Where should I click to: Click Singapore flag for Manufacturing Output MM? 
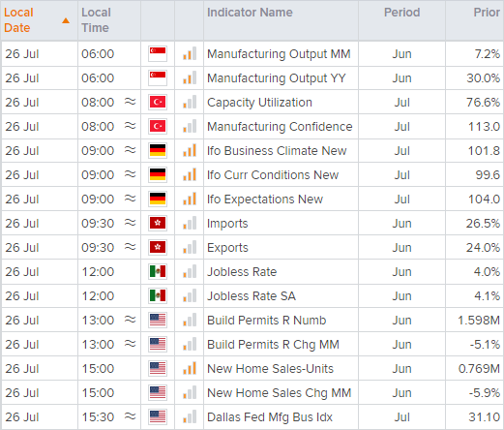click(x=158, y=53)
